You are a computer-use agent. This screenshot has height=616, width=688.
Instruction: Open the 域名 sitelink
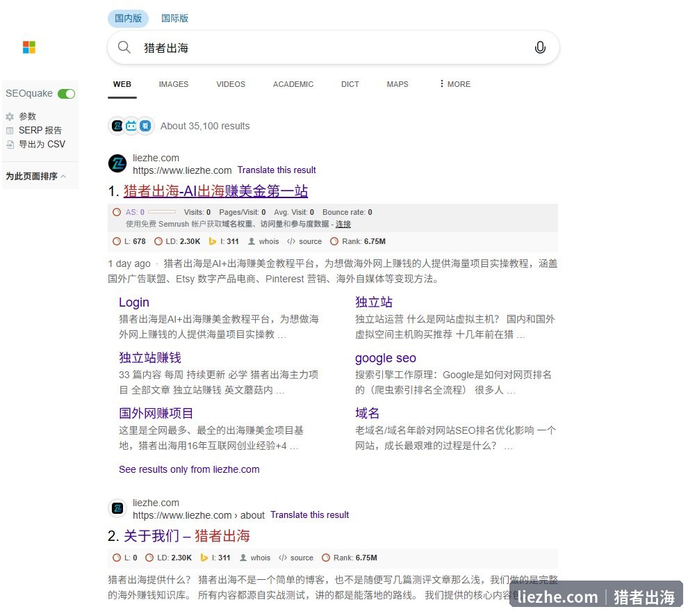coord(367,413)
